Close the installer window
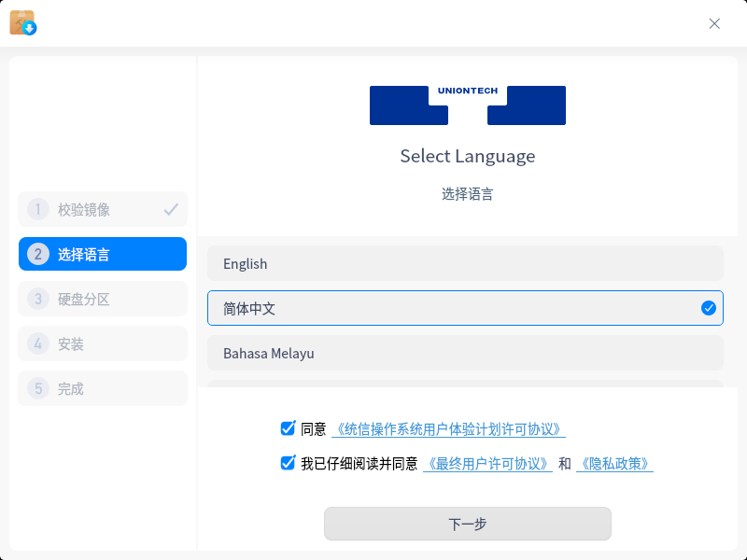 (x=714, y=23)
